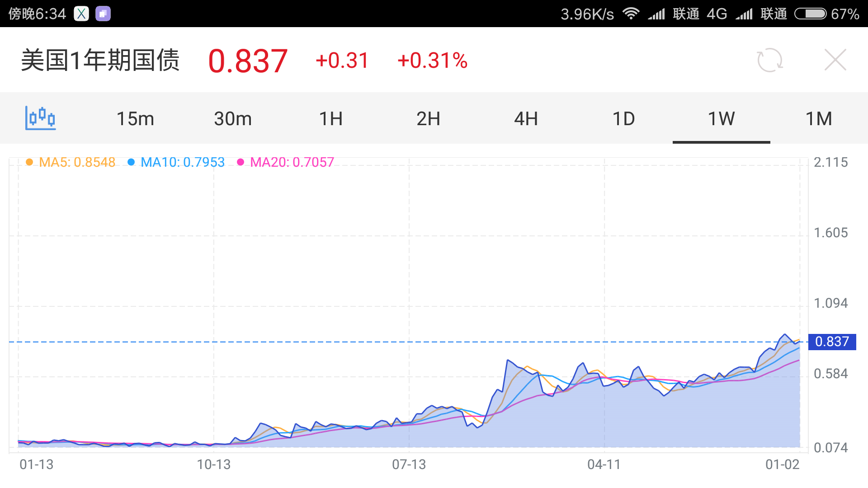Tap the refresh quotes icon
The width and height of the screenshot is (868, 488).
point(769,60)
